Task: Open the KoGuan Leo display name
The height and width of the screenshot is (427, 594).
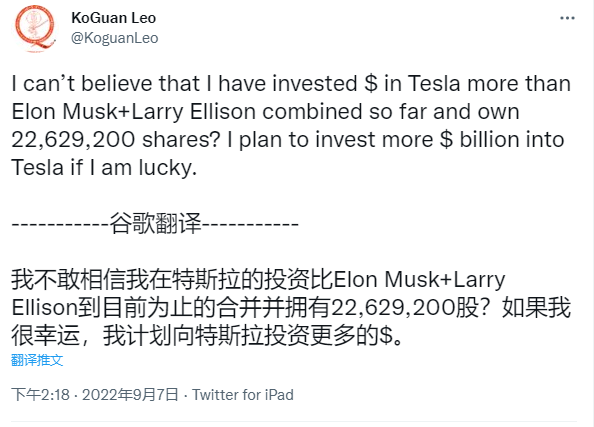Action: [114, 18]
